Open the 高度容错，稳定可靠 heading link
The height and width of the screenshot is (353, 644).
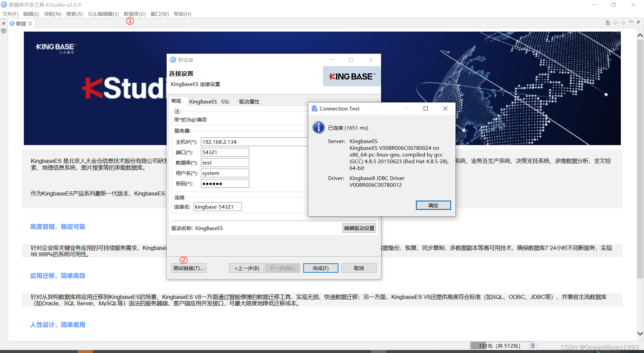point(58,227)
